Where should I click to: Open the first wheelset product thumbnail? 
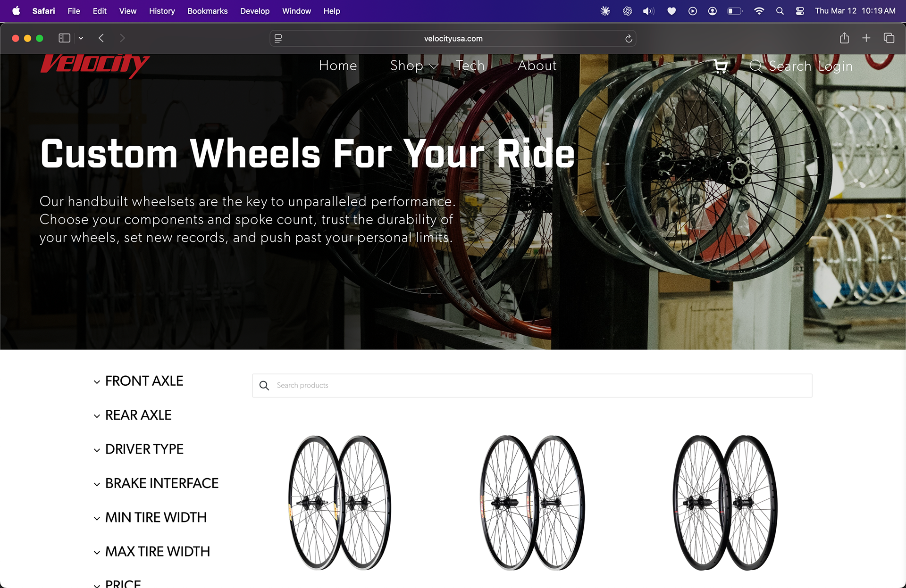coord(340,503)
